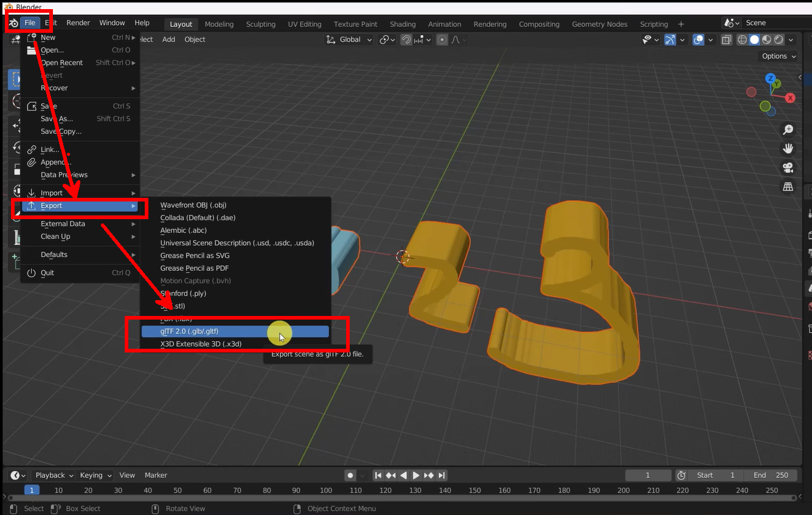Toggle snapping magnet icon
Viewport: 812px width, 515px height.
(406, 40)
